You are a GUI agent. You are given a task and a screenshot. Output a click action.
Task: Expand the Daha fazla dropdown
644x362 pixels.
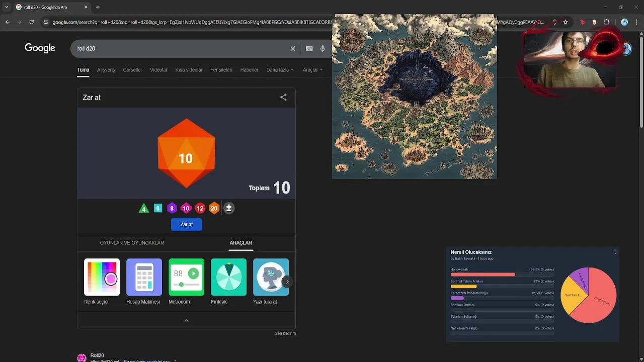280,70
